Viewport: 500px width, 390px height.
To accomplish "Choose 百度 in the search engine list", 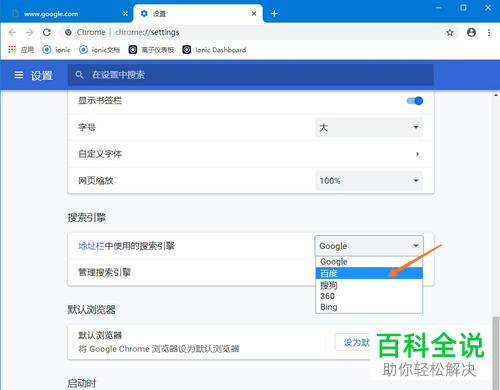I will 369,273.
